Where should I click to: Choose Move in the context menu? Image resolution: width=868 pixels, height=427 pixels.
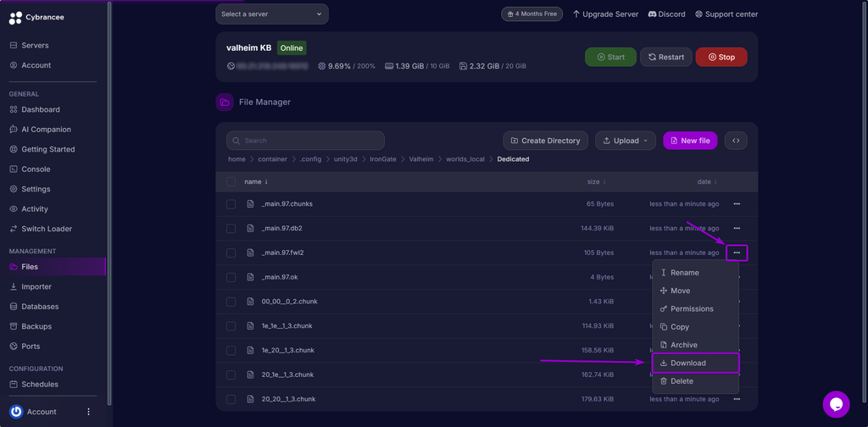[x=695, y=291]
